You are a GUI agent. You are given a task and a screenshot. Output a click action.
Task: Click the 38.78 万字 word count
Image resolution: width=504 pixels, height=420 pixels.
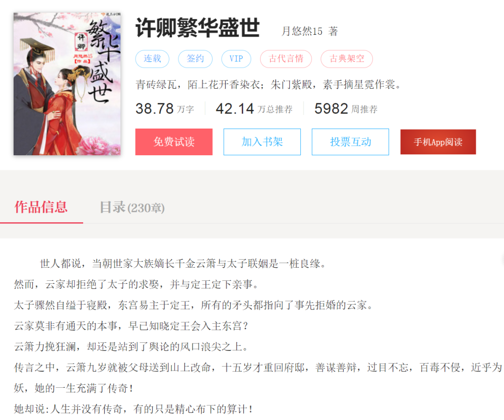pos(165,109)
